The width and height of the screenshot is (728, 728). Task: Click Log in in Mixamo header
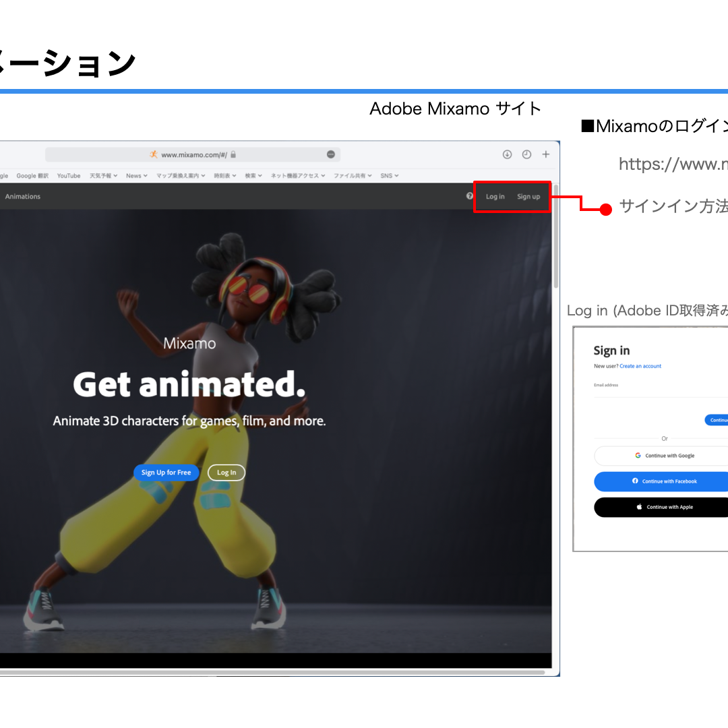495,196
